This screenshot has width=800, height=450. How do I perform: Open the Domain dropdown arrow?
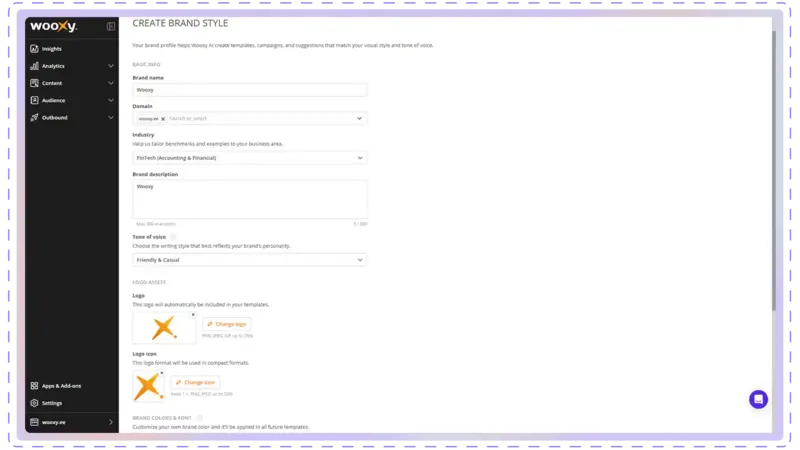coord(359,118)
